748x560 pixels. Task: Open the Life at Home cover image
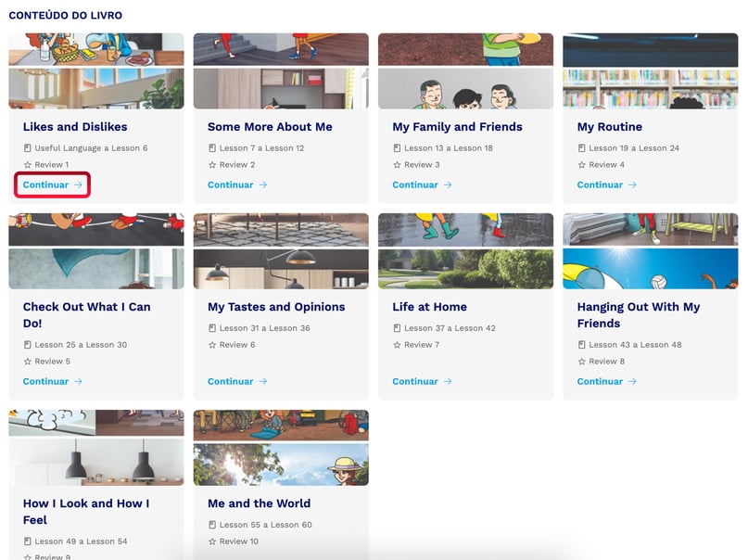tap(465, 251)
